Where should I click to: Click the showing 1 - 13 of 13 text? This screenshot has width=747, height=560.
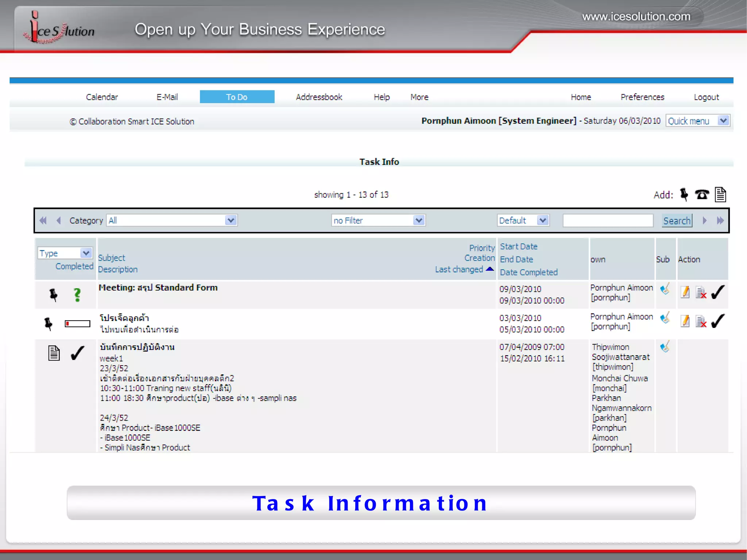[x=351, y=195]
